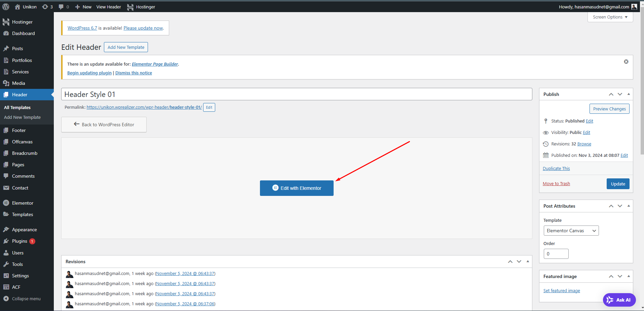This screenshot has width=644, height=311.
Task: Click the Edit with Elementor button
Action: pyautogui.click(x=297, y=188)
